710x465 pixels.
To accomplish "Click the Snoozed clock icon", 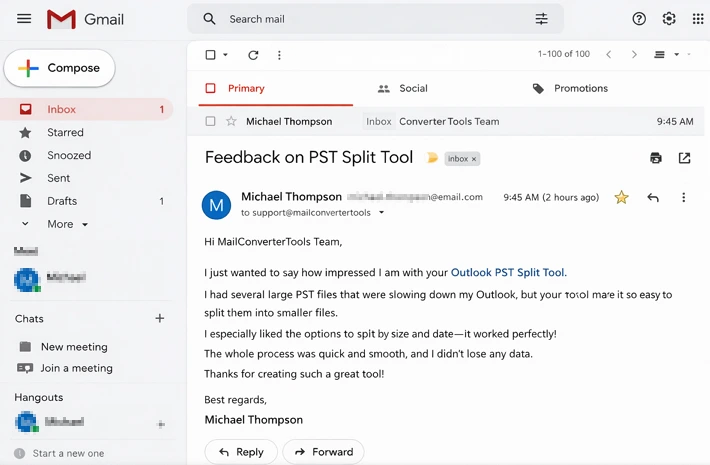I will pos(25,156).
